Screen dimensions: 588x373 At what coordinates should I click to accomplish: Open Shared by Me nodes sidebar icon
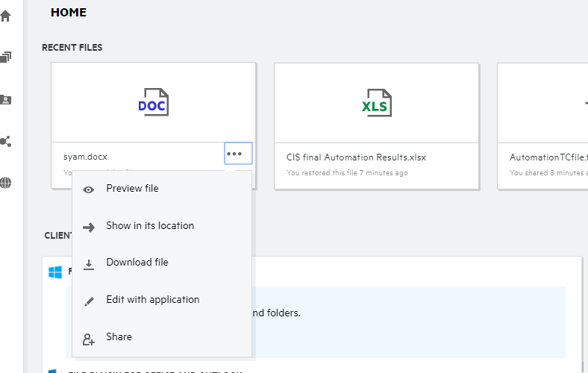click(x=6, y=141)
